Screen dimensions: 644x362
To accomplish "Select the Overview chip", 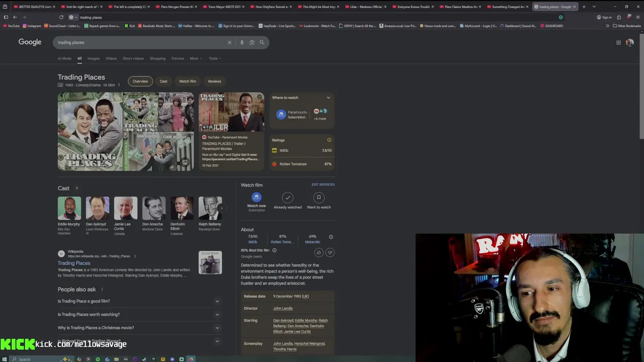I will tap(140, 81).
